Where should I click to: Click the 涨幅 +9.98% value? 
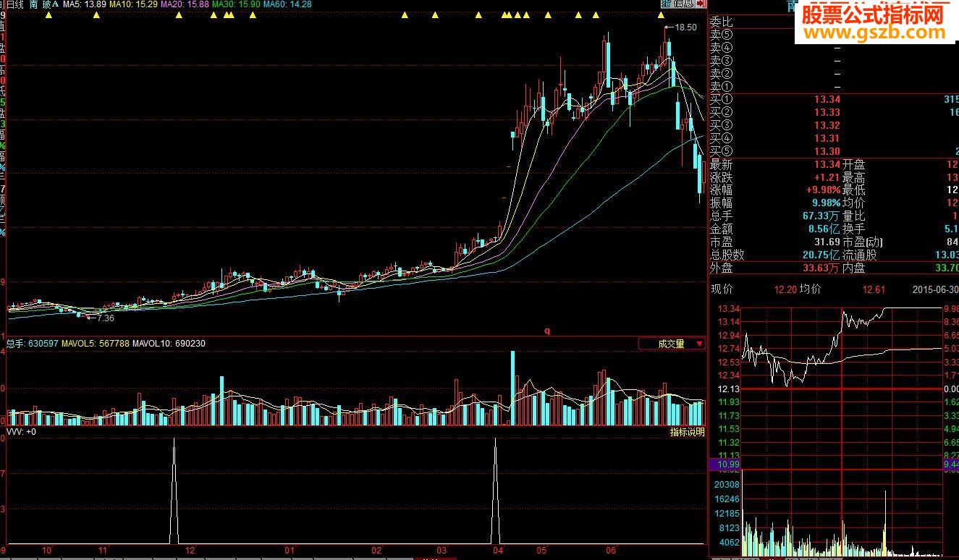[824, 191]
